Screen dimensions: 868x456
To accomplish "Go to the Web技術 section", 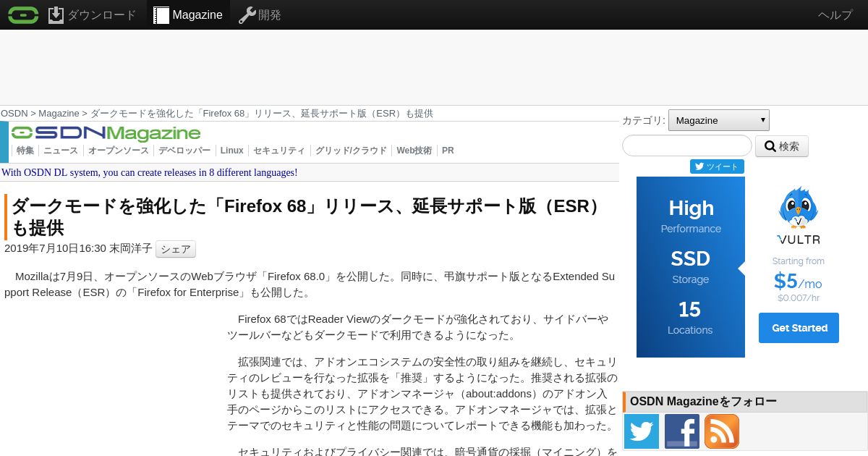I will coord(414,151).
